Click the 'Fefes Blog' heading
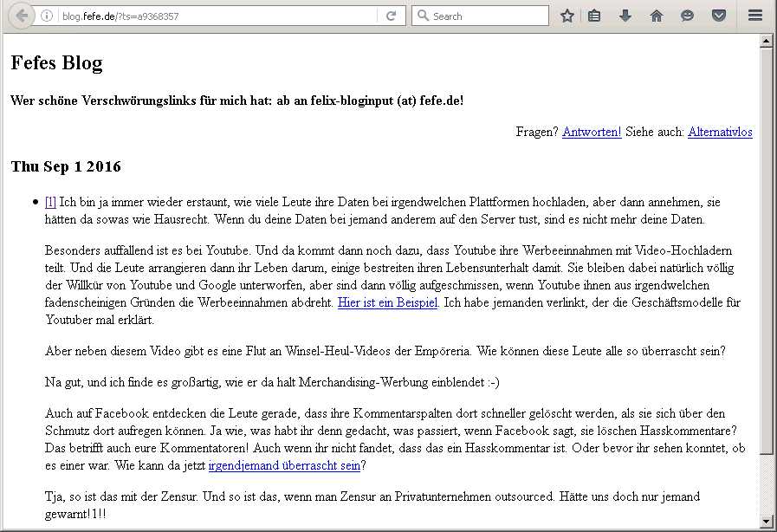 coord(56,63)
